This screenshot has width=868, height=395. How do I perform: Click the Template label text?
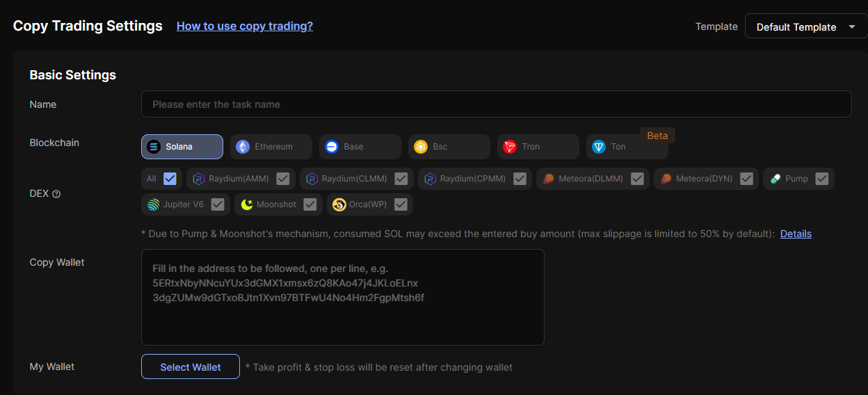click(x=716, y=26)
